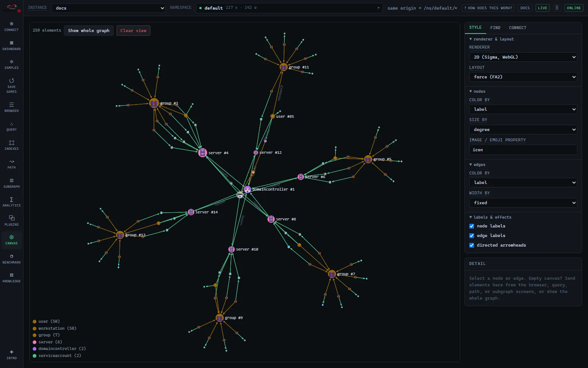The width and height of the screenshot is (588, 368).
Task: Open the Benchmark sidebar item
Action: pyautogui.click(x=11, y=259)
